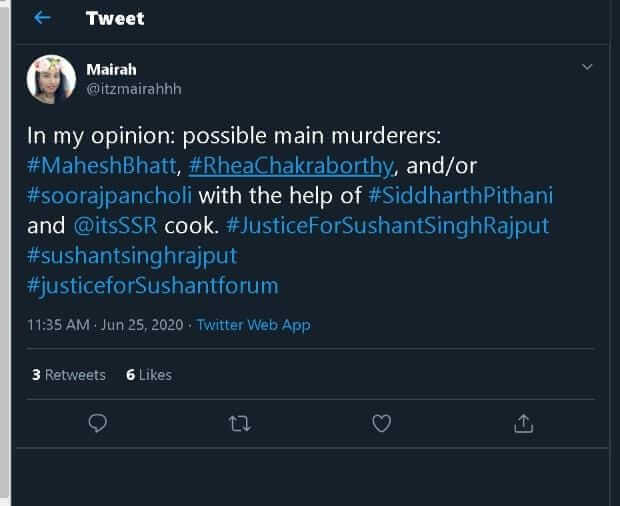Click the reply speech bubble icon
Viewport: 620px width, 506px height.
point(97,424)
